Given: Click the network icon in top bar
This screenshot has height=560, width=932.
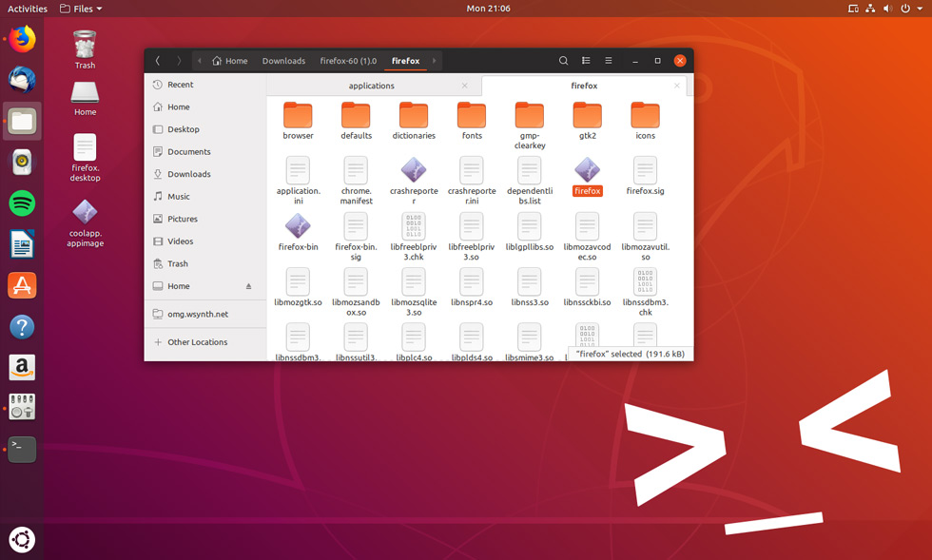Looking at the screenshot, I should point(870,9).
